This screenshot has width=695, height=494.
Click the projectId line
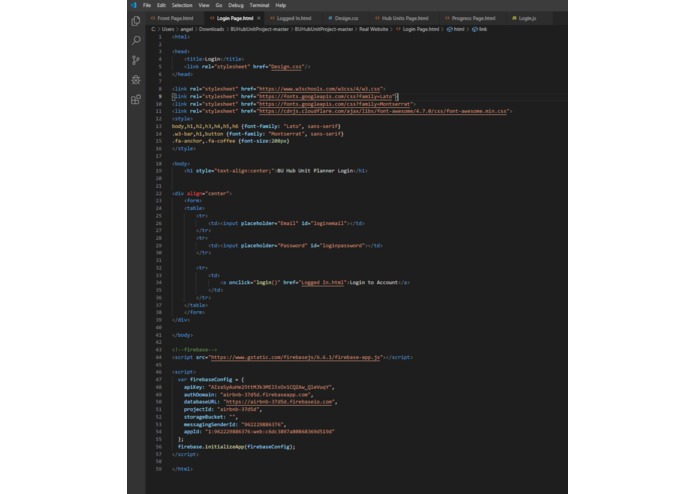(223, 409)
